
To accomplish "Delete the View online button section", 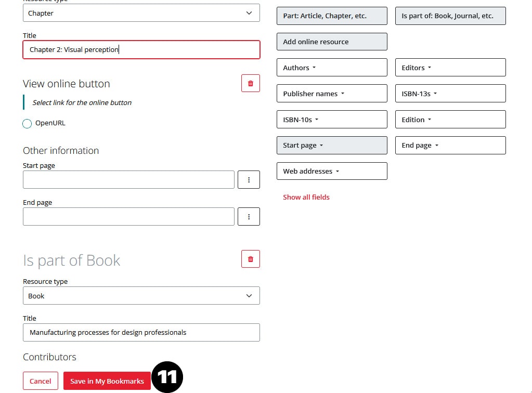I will tap(250, 84).
